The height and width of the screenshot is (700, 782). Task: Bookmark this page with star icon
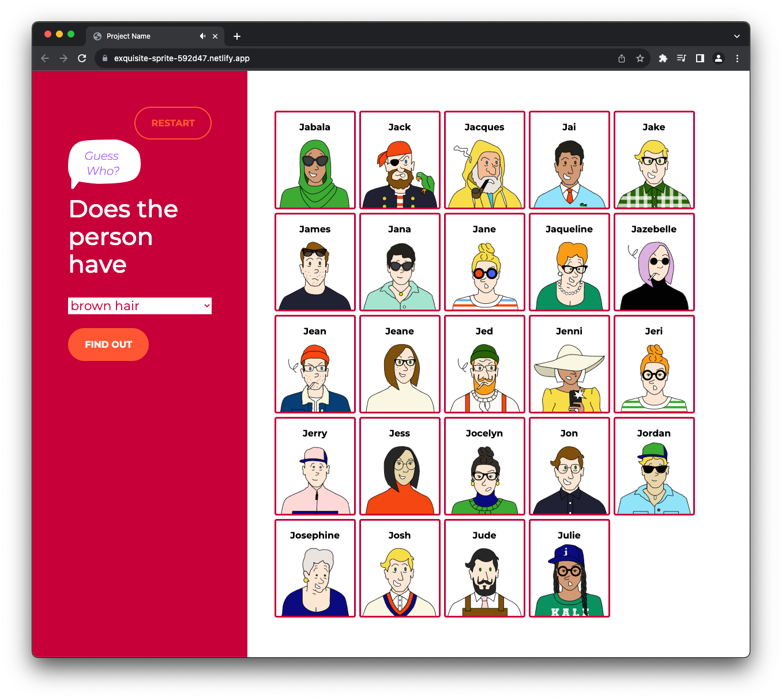(x=640, y=58)
